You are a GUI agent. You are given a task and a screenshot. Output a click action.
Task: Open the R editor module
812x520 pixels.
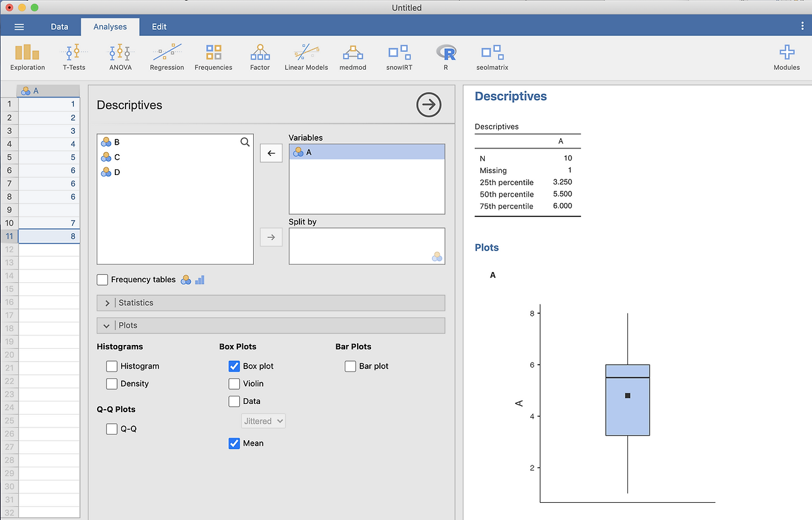(x=446, y=56)
